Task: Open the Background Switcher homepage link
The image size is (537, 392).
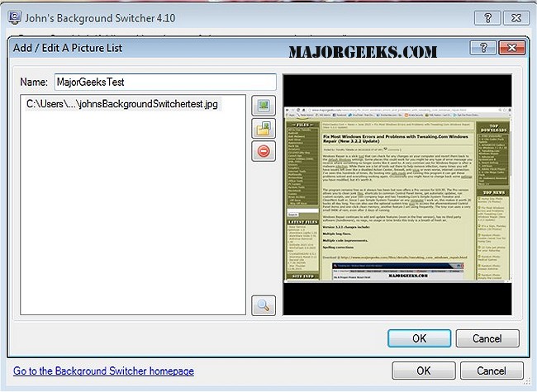Action: [x=103, y=371]
